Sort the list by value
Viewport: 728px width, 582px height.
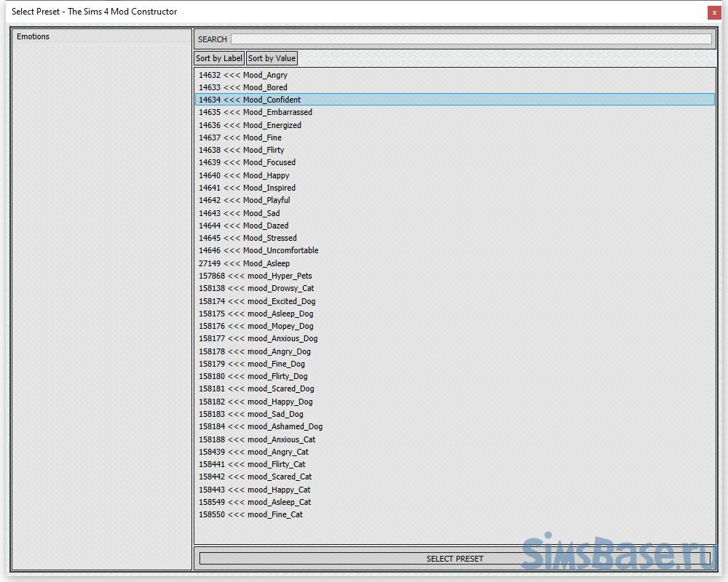(x=272, y=58)
